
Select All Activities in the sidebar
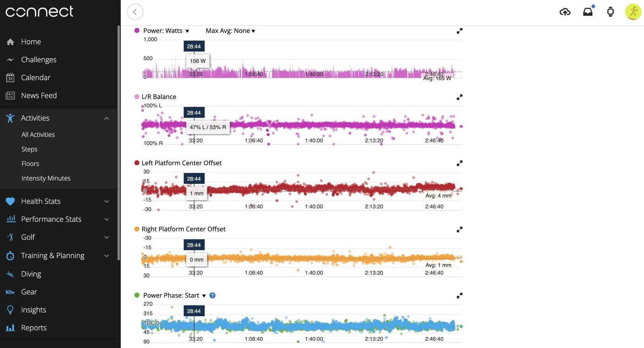38,135
